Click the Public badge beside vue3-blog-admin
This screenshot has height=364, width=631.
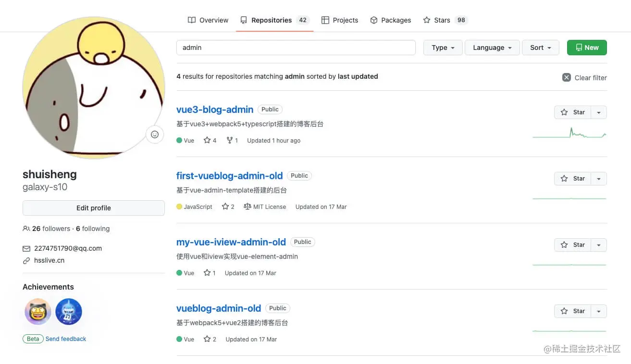(270, 109)
